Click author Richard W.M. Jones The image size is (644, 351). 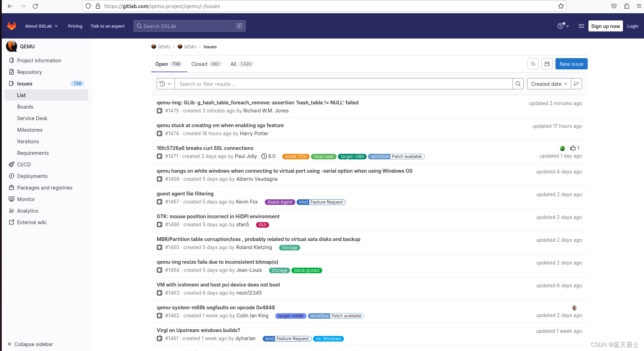[x=266, y=111]
